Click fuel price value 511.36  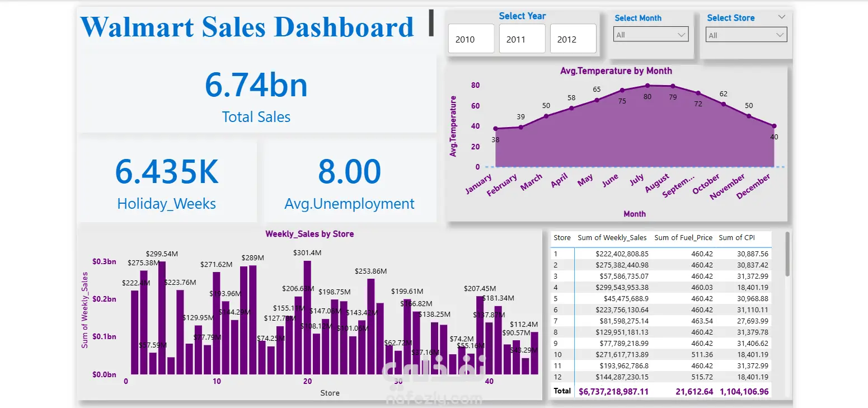(702, 354)
